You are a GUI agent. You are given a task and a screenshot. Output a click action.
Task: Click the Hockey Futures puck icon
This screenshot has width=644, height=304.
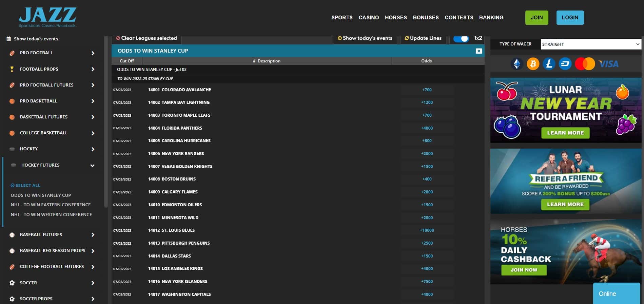[x=14, y=165]
